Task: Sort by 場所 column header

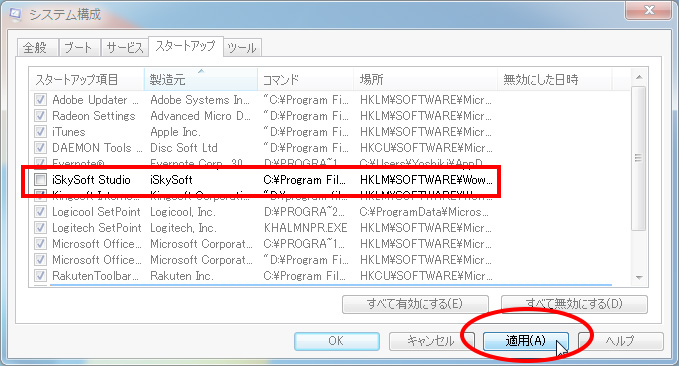Action: 426,80
